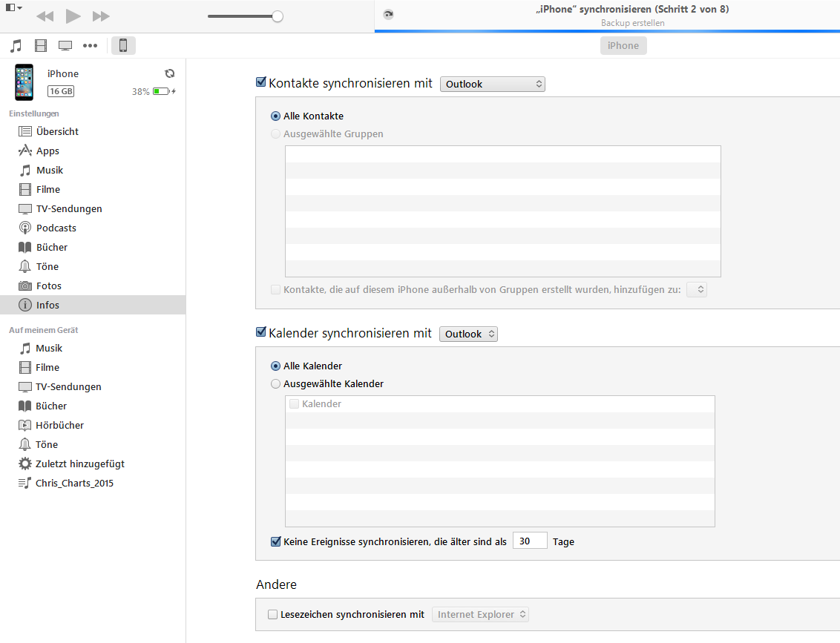Click the iPhone device button in toolbar
Viewport: 840px width, 643px height.
click(123, 46)
